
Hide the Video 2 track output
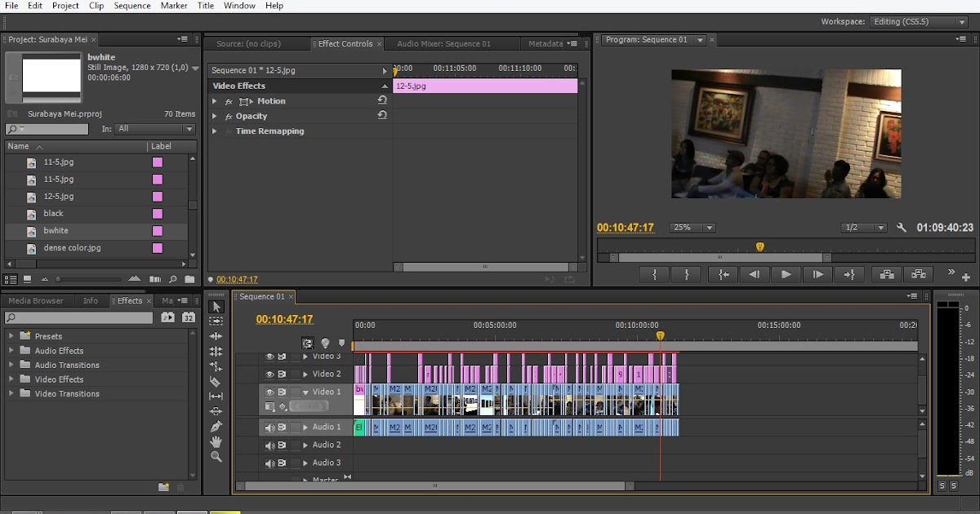(x=269, y=374)
